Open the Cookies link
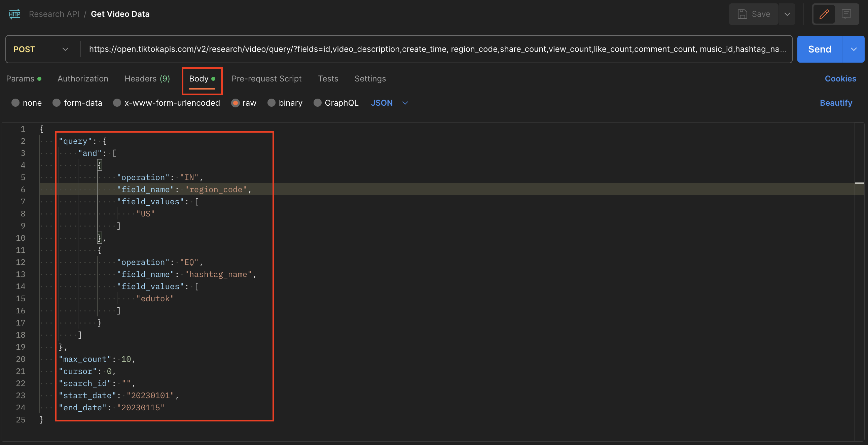Viewport: 868px width, 445px height. 840,78
